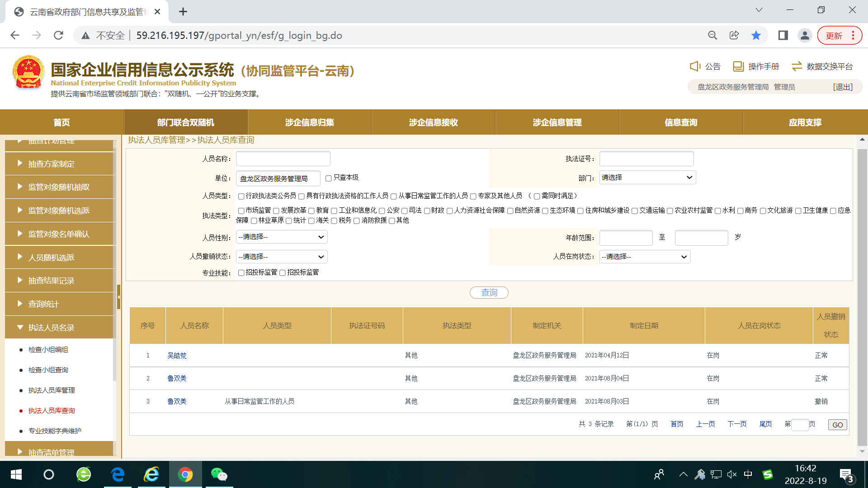Switch to WeChat in the taskbar
Screen dimensions: 868x488
(219, 474)
